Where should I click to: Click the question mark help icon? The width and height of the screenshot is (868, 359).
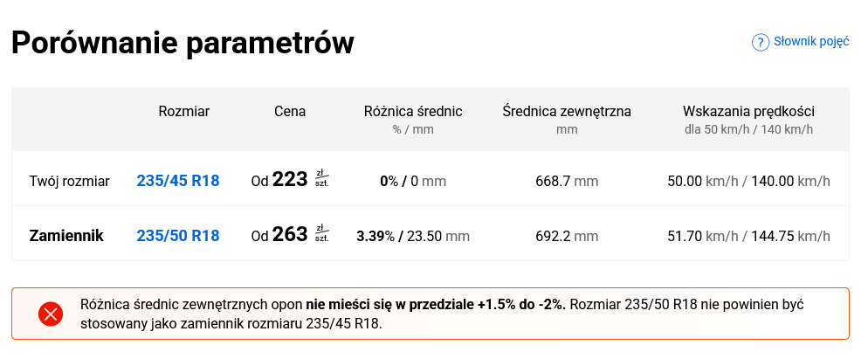(x=761, y=42)
